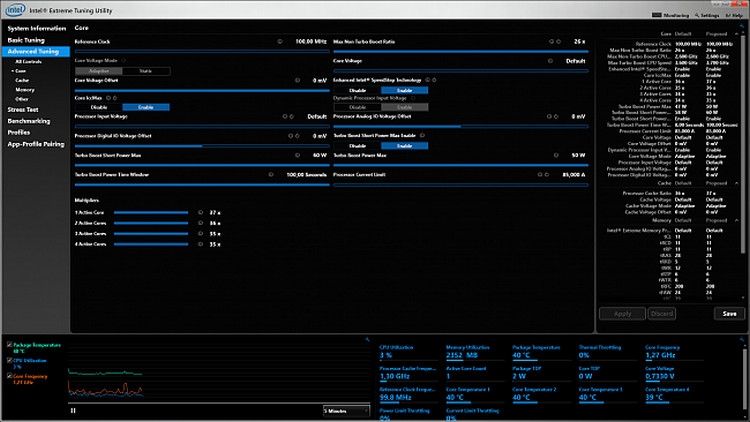Screen dimensions: 750x422
Task: Select Adaptive core voltage mode
Action: [x=99, y=71]
